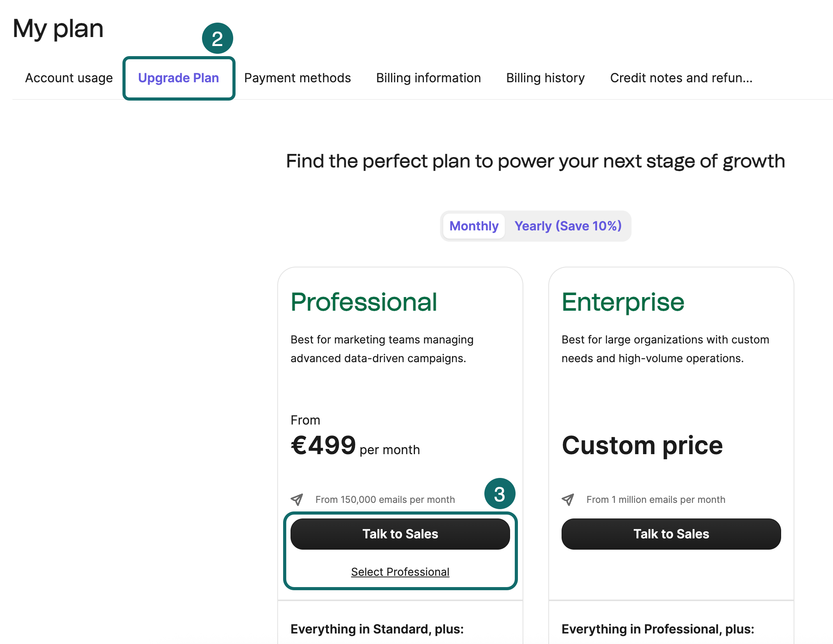The image size is (833, 644).
Task: Click the send icon next to 1 million emails
Action: [x=569, y=499]
